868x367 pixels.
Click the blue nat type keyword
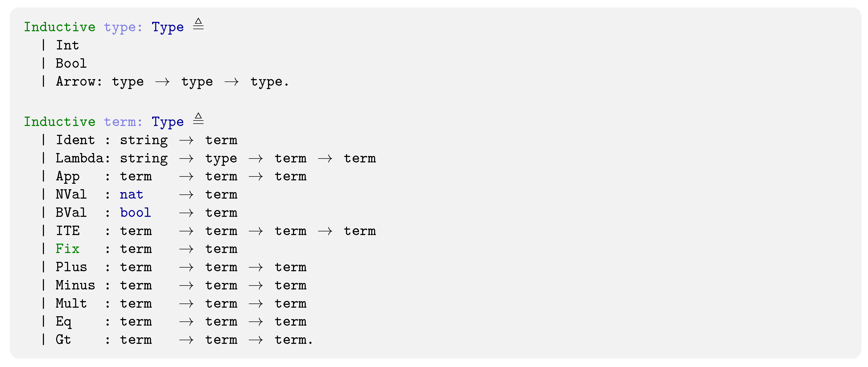click(132, 195)
